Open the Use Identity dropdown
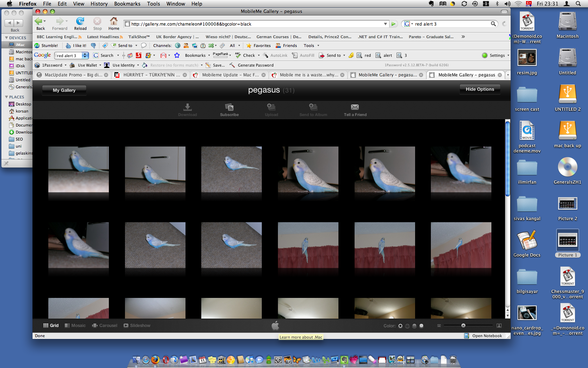588x368 pixels. click(138, 65)
